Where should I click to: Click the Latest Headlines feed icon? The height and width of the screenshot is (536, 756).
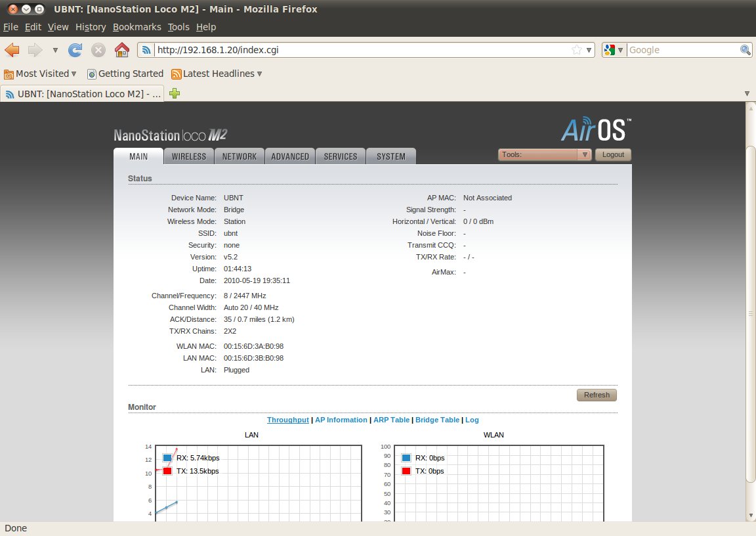tap(176, 74)
